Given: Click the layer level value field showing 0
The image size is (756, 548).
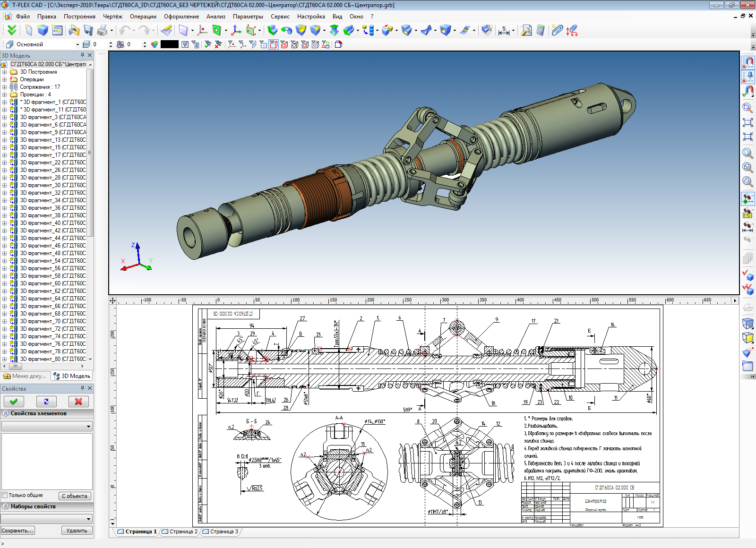Looking at the screenshot, I should [x=100, y=44].
